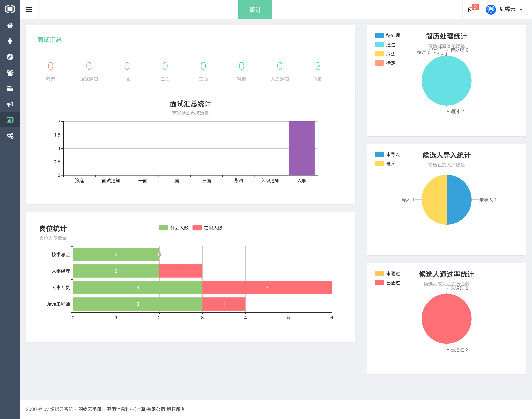532x419 pixels.
Task: Open the gears settings sidebar icon
Action: coord(10,136)
